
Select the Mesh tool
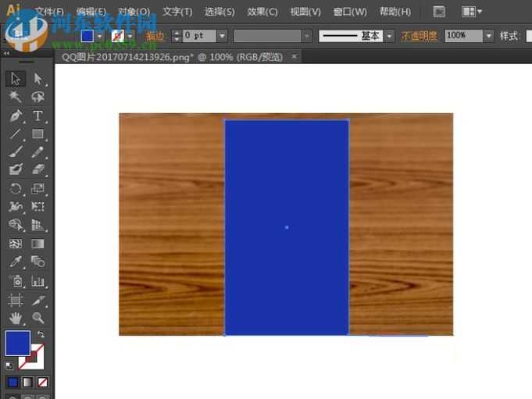[16, 244]
